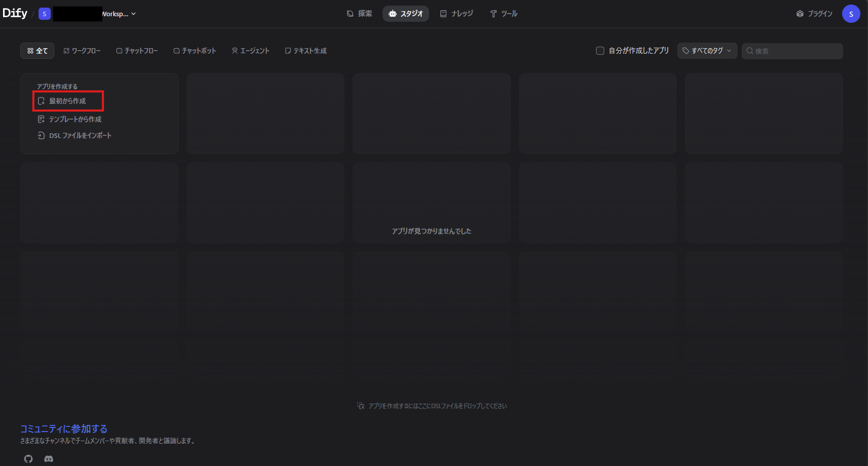Filter apps by チャットフロー
Viewport: 868px width, 466px height.
(x=137, y=51)
